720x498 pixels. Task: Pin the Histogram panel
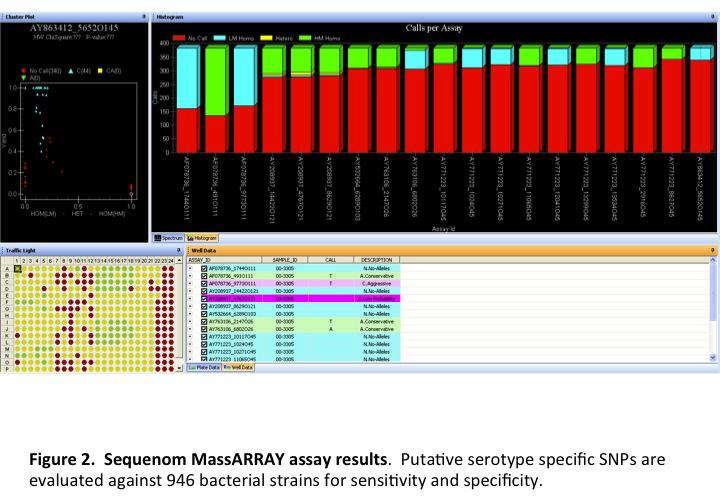712,17
